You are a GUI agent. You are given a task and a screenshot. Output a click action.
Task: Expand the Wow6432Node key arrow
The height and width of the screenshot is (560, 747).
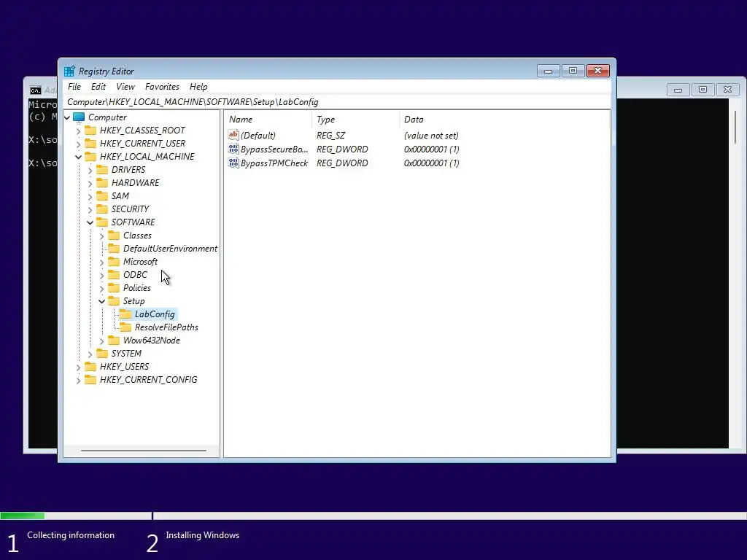tap(101, 341)
